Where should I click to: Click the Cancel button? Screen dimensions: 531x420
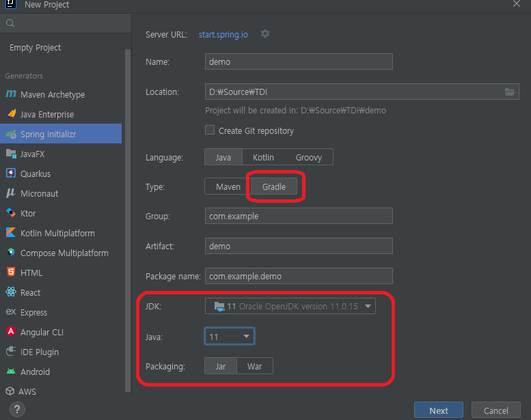(x=495, y=410)
